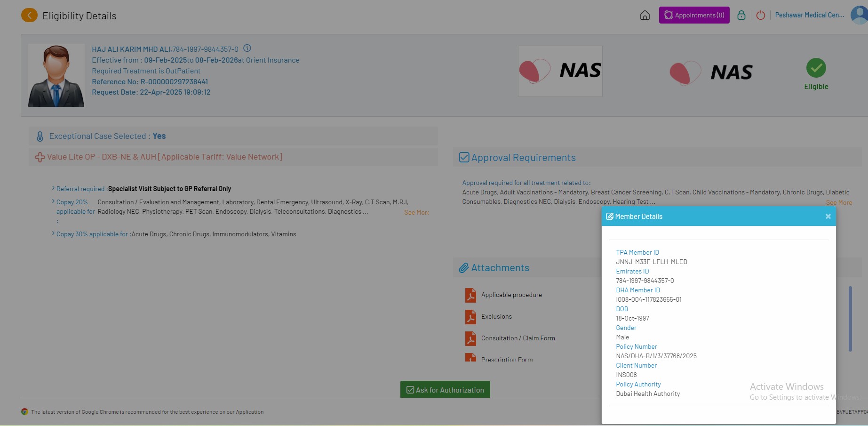
Task: Click the Prescription Form attachment
Action: coord(507,359)
